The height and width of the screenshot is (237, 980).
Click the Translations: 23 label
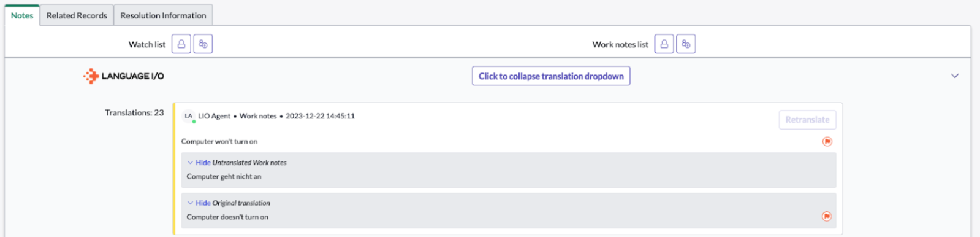tap(134, 113)
